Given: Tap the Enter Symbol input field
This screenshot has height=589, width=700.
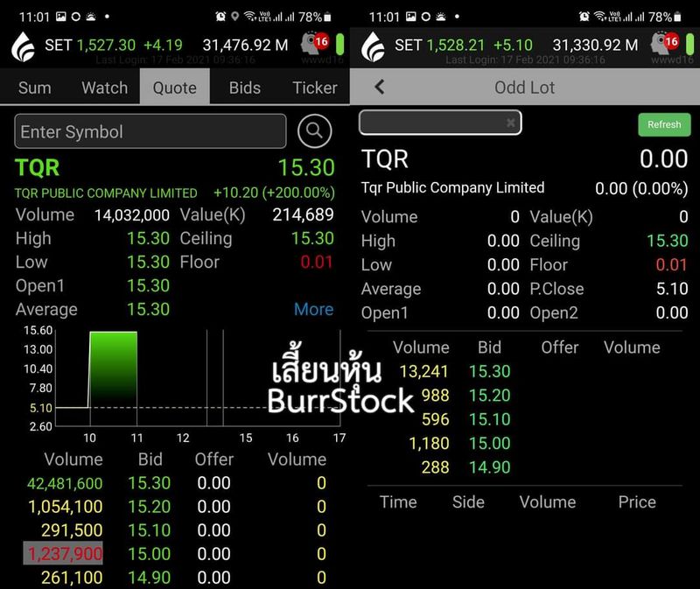Looking at the screenshot, I should 149,131.
